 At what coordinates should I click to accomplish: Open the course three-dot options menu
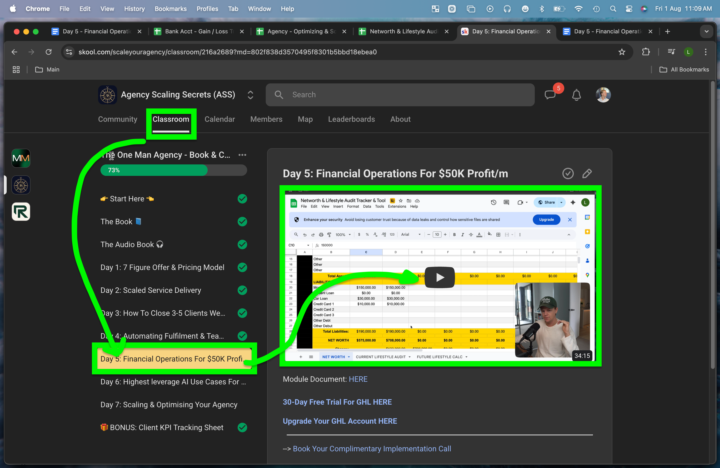click(x=242, y=155)
